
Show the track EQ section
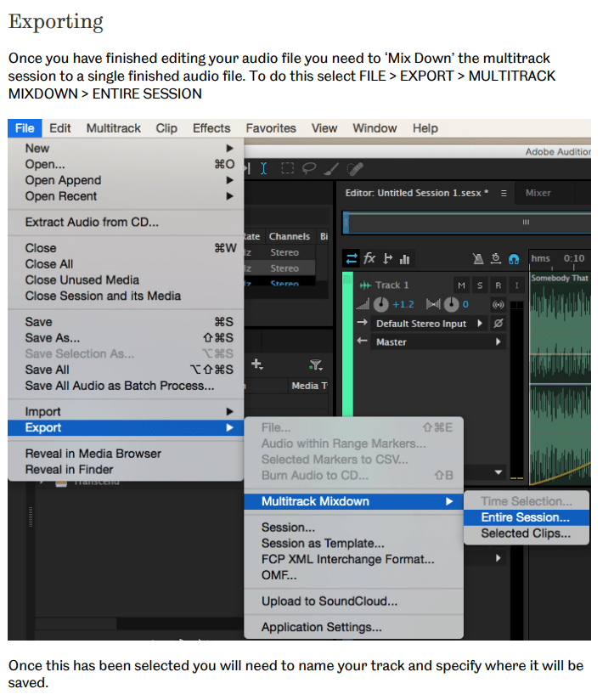(x=405, y=259)
